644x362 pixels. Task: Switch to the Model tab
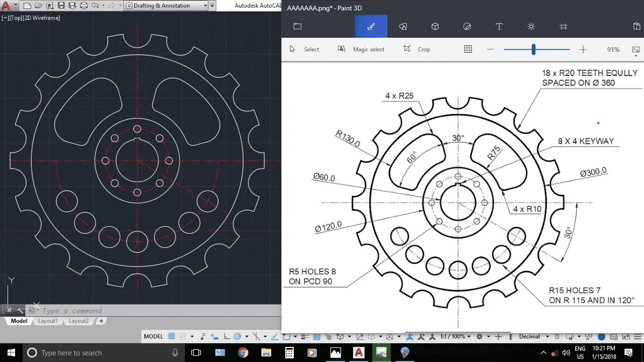point(19,321)
